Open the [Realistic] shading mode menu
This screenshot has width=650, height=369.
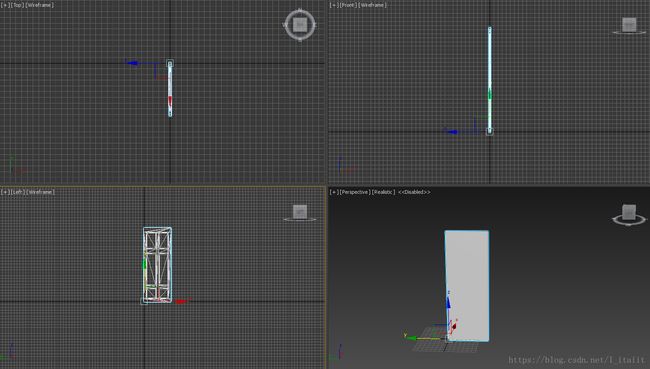pyautogui.click(x=383, y=192)
